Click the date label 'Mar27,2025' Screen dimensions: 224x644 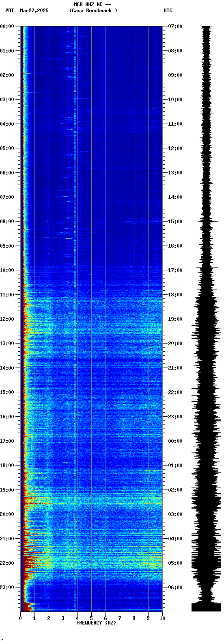pos(34,11)
